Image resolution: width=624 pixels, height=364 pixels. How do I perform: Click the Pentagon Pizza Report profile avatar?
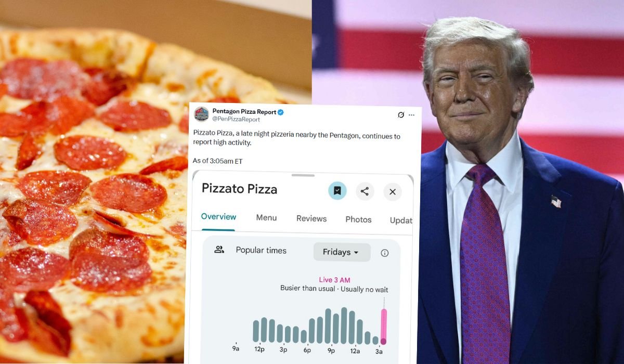[x=201, y=114]
